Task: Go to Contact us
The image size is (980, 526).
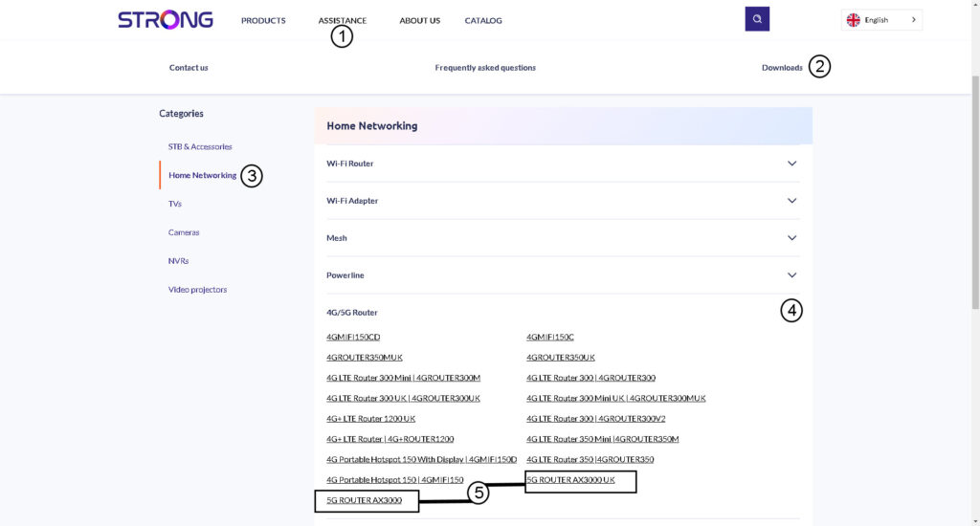Action: click(x=189, y=68)
